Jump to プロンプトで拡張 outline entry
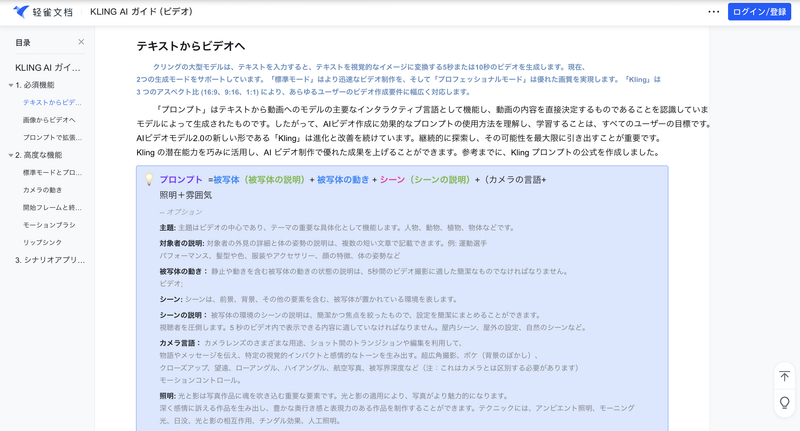 [x=52, y=137]
